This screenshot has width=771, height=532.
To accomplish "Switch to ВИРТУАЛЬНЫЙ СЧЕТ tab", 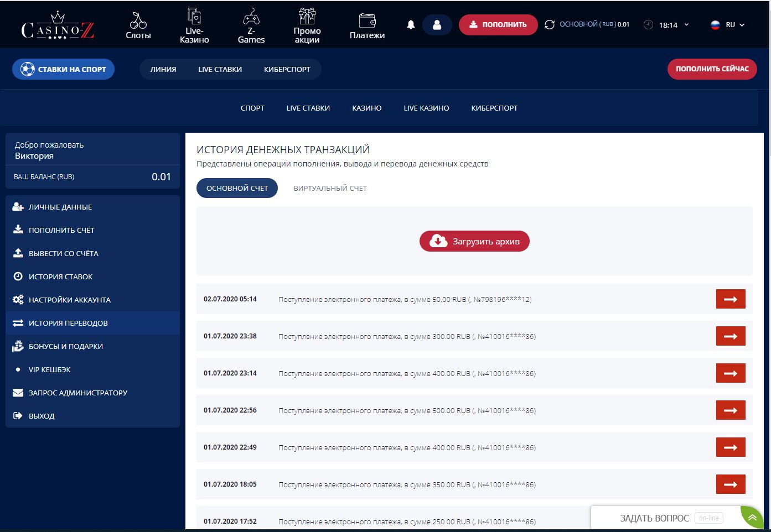I will point(330,188).
